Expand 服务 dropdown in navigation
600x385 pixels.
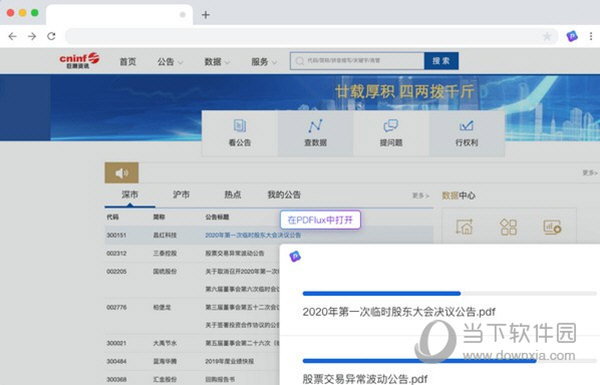coord(264,62)
